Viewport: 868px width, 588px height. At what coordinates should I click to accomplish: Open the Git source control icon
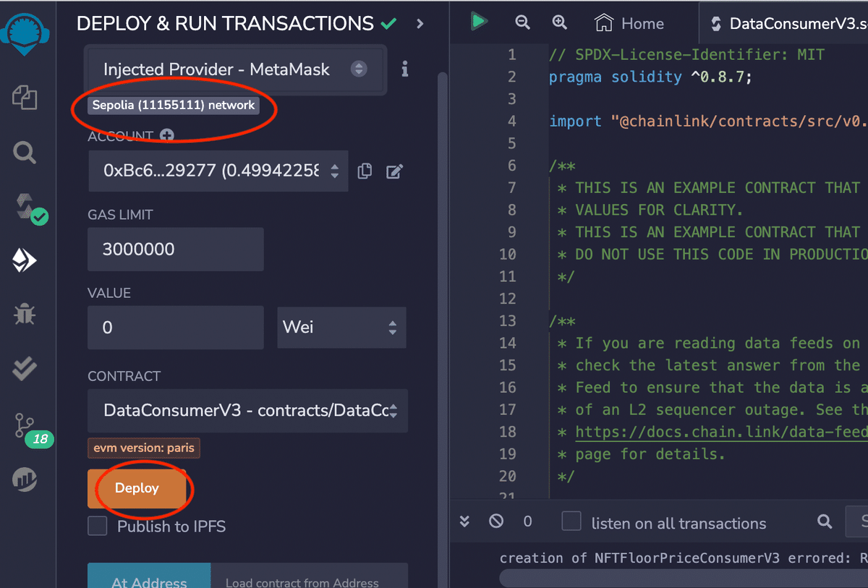point(25,425)
